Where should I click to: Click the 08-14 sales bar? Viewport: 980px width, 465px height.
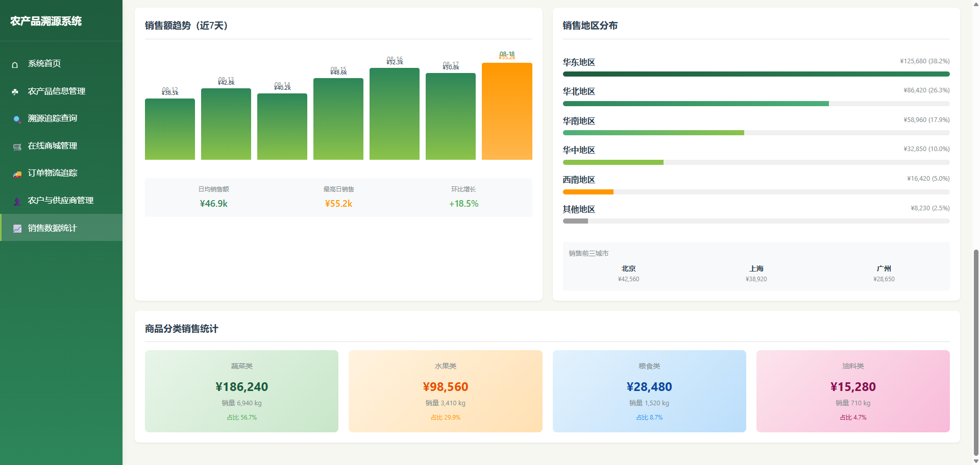click(282, 127)
